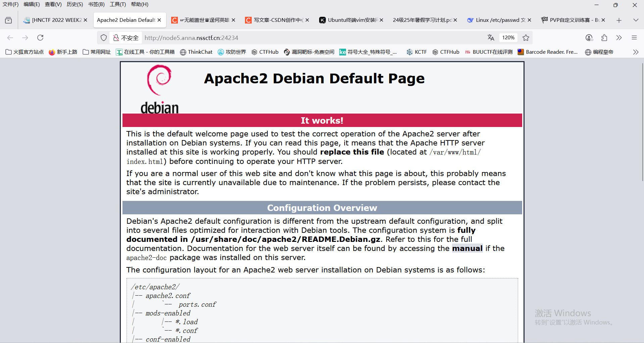
Task: Click the page vertical scrollbar
Action: coord(642,123)
